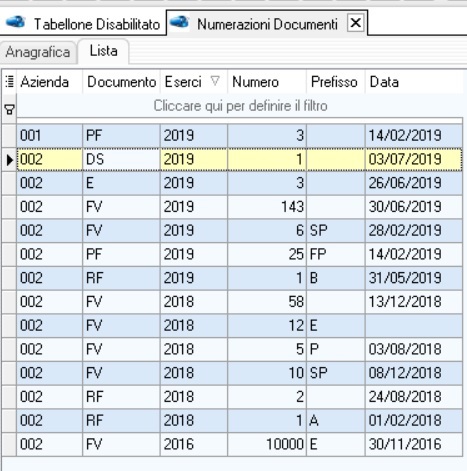Sort by Documento column header

[x=121, y=82]
